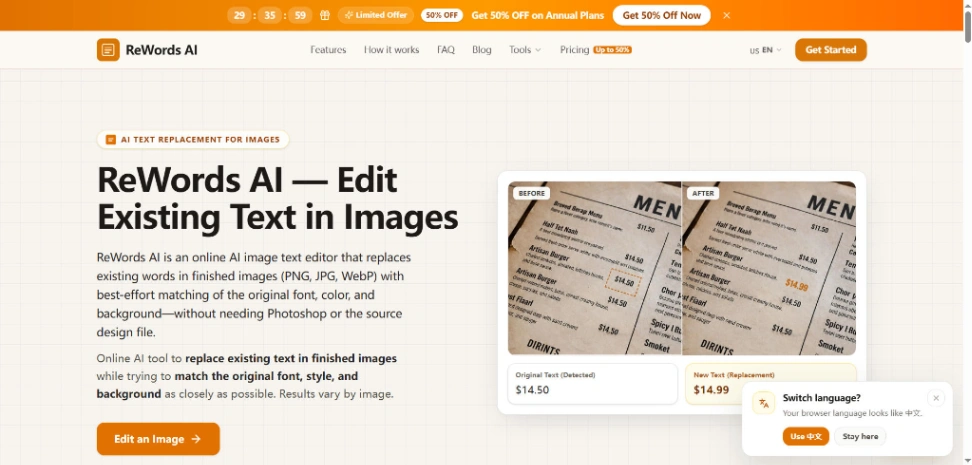The height and width of the screenshot is (465, 972).
Task: Open the US EN language selector
Action: coord(766,50)
